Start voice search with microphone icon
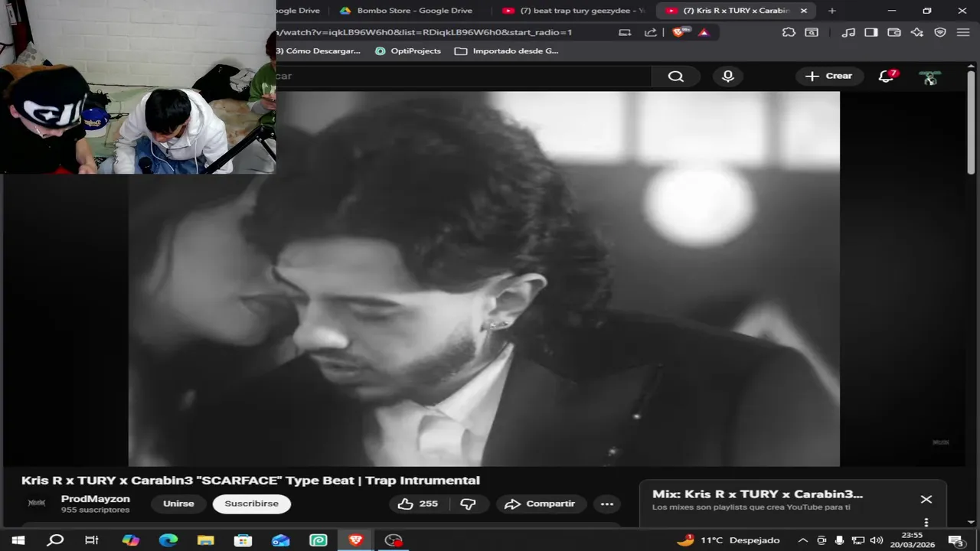 point(728,76)
